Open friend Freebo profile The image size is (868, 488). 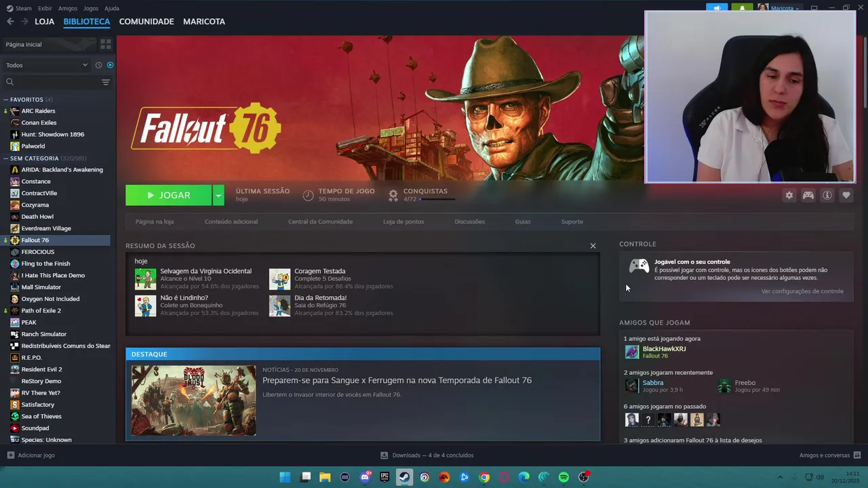pos(745,383)
